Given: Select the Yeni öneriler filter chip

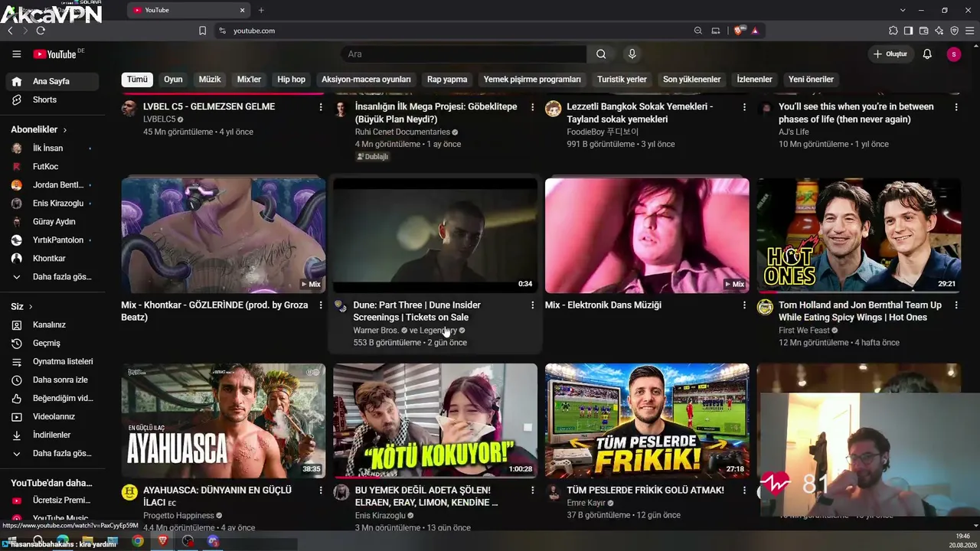Looking at the screenshot, I should pos(811,80).
